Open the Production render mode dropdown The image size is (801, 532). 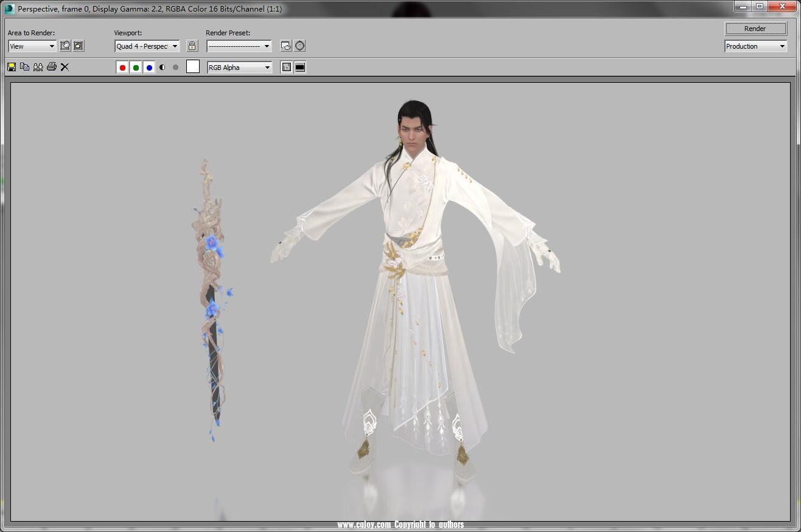point(755,46)
